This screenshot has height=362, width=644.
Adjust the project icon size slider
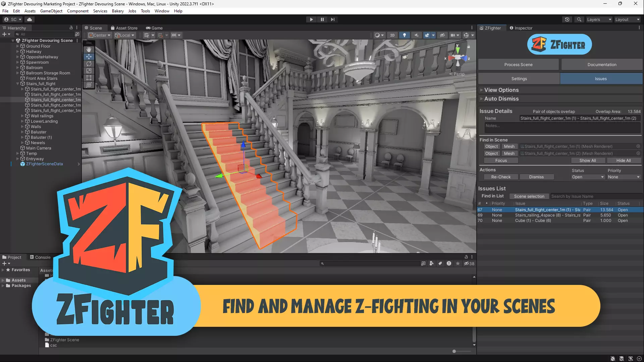tap(454, 351)
